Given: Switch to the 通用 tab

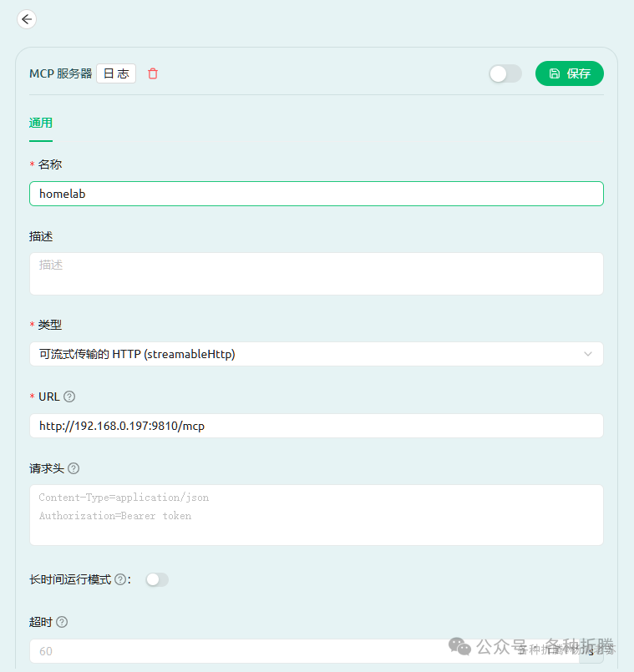Looking at the screenshot, I should (x=41, y=123).
